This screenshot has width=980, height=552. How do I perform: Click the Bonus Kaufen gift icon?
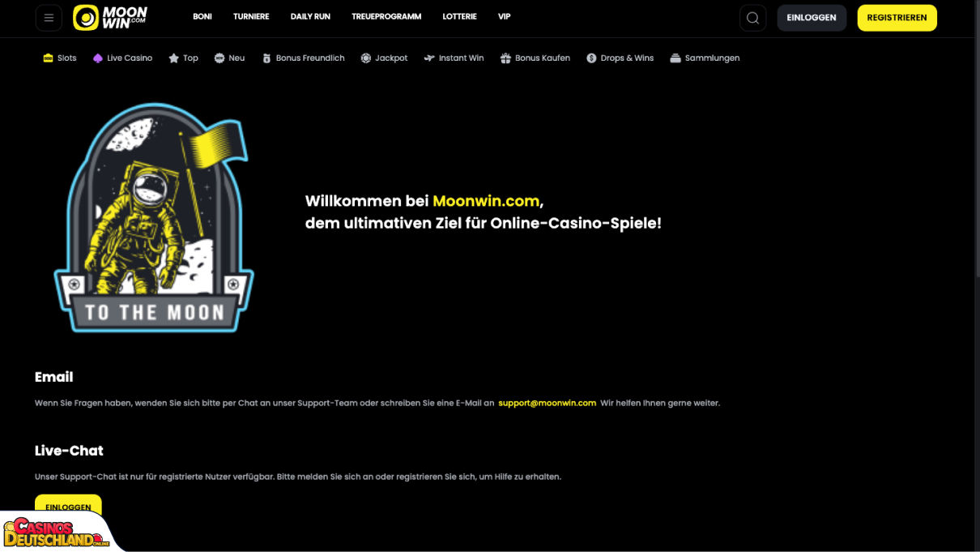click(x=505, y=58)
